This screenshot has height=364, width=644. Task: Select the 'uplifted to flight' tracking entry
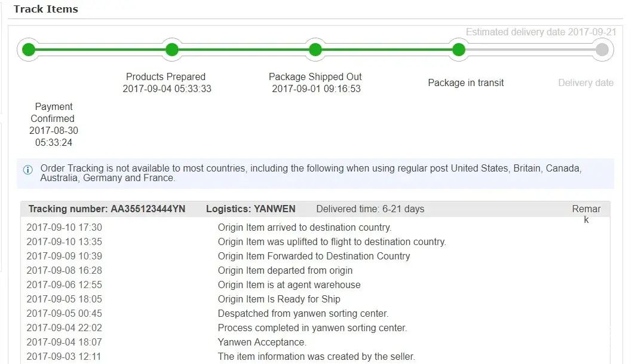click(332, 241)
